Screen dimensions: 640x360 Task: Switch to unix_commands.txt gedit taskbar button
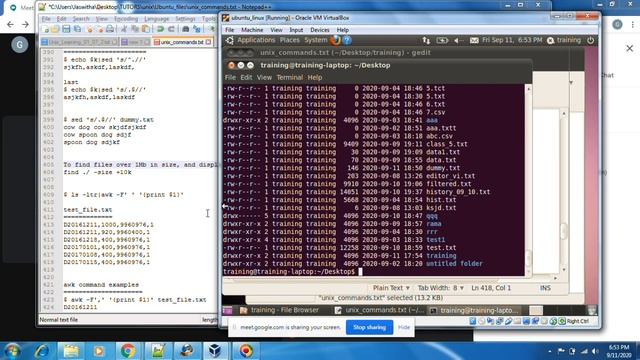(379, 310)
